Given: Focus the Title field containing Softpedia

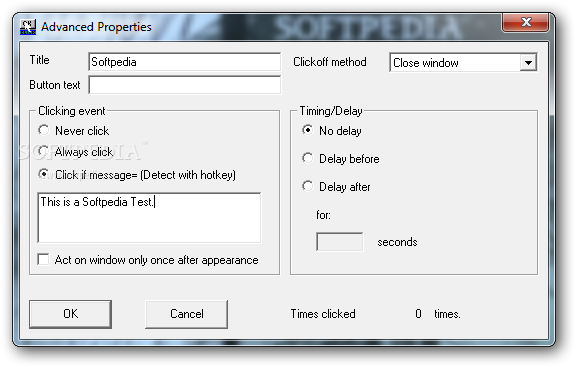Looking at the screenshot, I should click(x=184, y=62).
